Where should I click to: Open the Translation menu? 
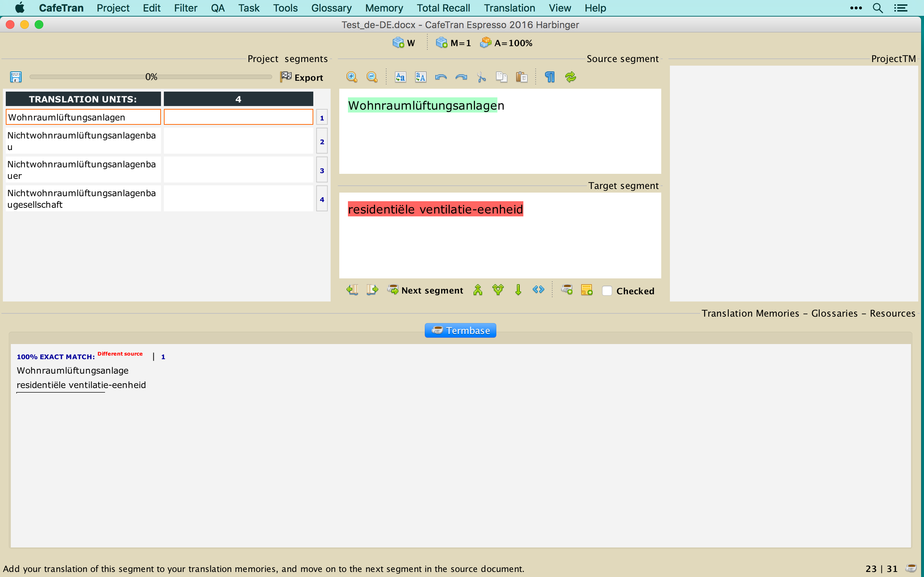[x=509, y=8]
